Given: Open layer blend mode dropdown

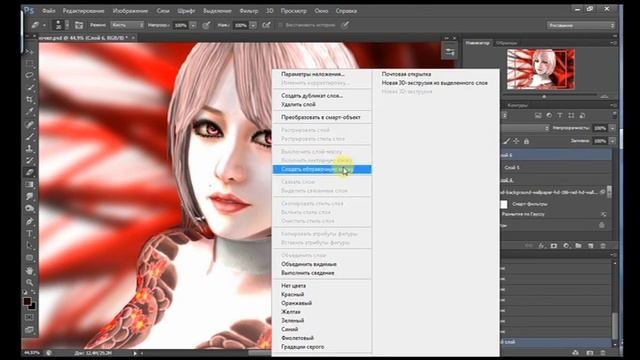Looking at the screenshot, I should coord(525,128).
